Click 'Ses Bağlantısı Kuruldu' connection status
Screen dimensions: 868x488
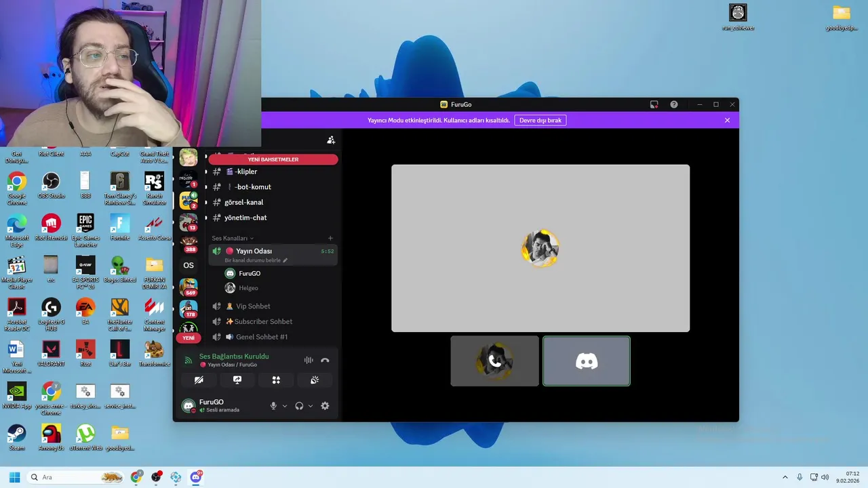tap(234, 357)
